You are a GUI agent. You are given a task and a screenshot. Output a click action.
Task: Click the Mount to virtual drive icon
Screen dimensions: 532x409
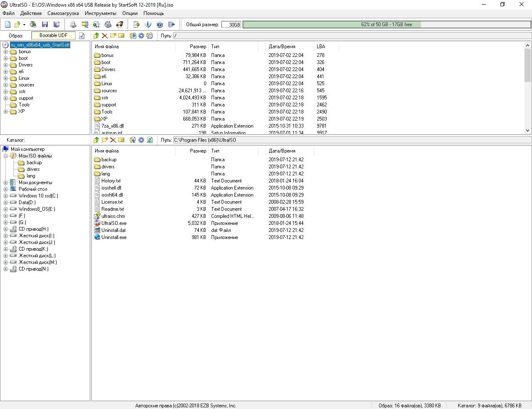point(108,25)
